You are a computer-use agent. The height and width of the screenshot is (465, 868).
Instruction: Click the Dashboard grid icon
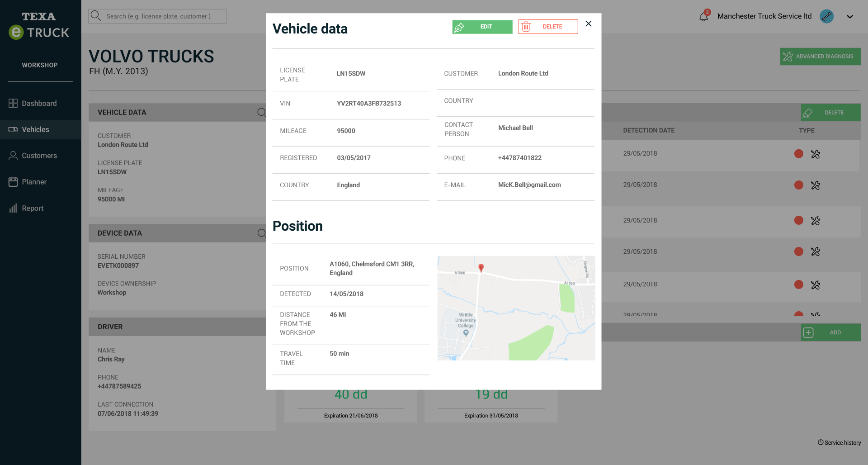(13, 103)
